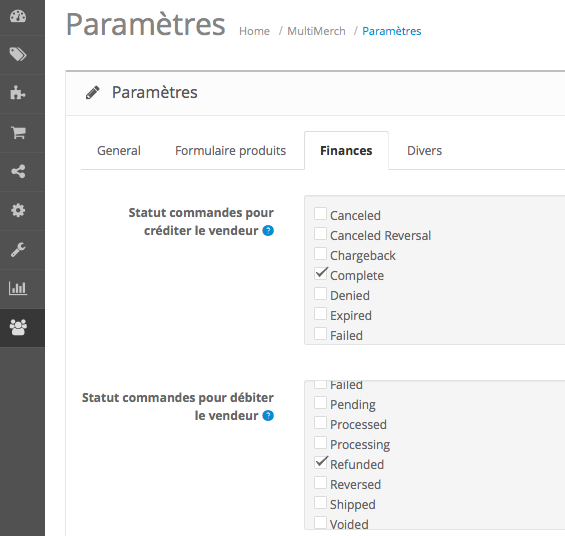
Task: Open the MultiMerch users group icon
Action: 18,327
